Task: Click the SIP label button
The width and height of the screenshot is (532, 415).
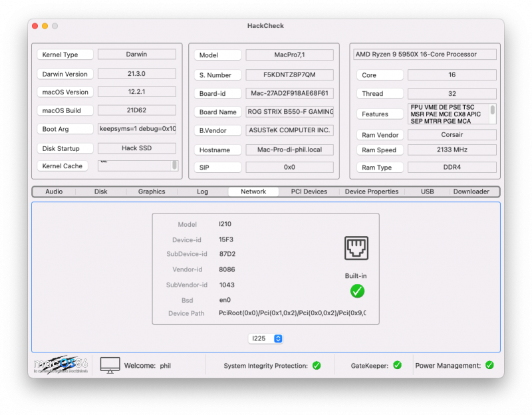Action: click(x=217, y=168)
